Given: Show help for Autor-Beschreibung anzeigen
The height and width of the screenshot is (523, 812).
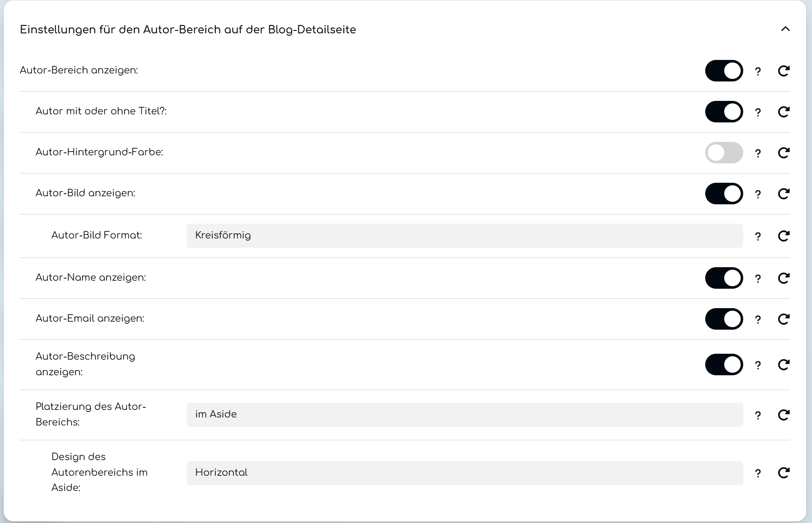Looking at the screenshot, I should [758, 365].
